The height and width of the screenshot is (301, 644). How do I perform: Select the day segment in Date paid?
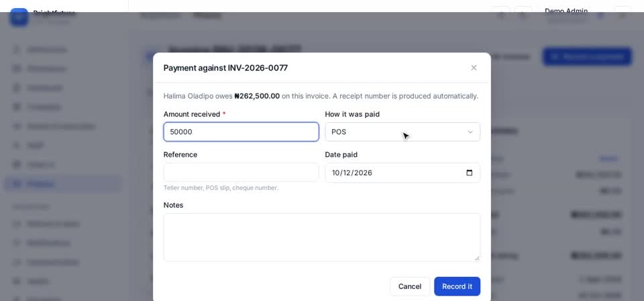pyautogui.click(x=346, y=173)
